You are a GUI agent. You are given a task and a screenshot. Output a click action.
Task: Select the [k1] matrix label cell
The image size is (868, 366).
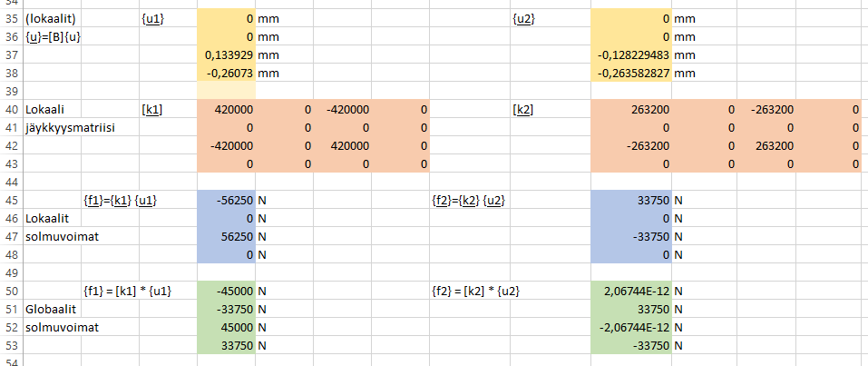[x=153, y=110]
